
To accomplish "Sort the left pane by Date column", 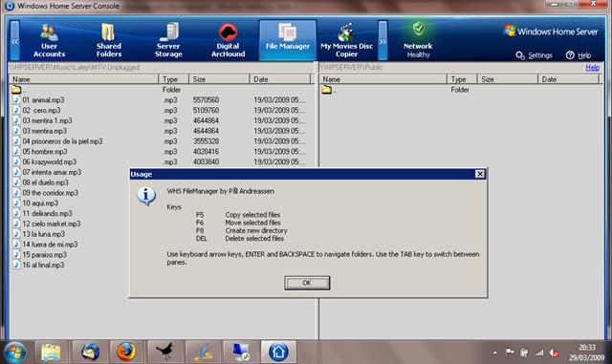I will click(280, 79).
